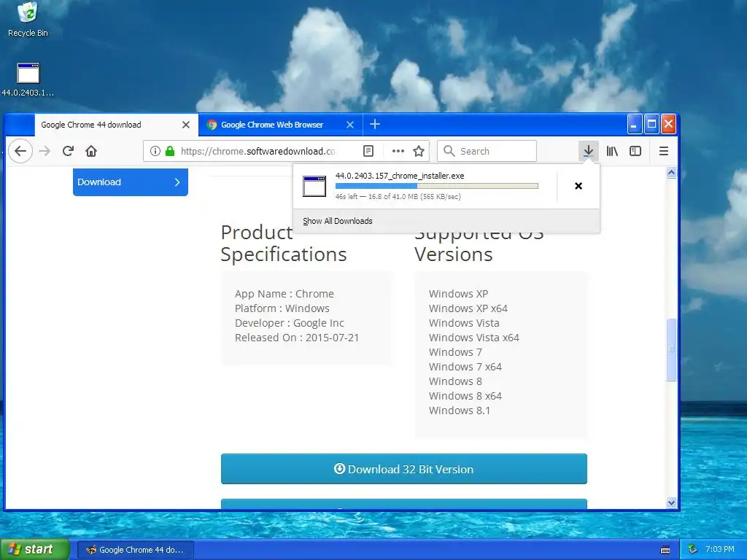
Task: Click the network tray icon near clock
Action: [692, 549]
